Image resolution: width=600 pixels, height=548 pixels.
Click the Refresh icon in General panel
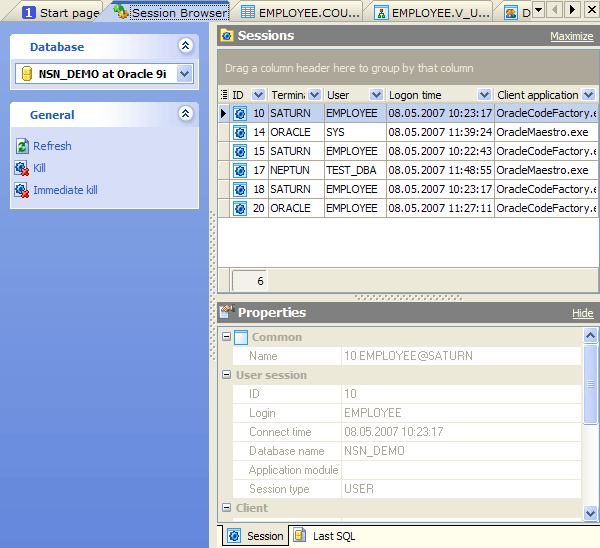point(22,146)
